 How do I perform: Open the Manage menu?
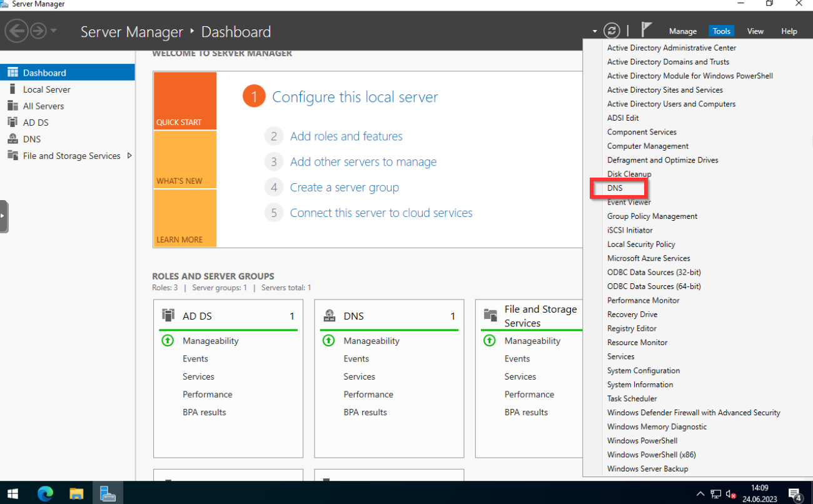coord(682,31)
